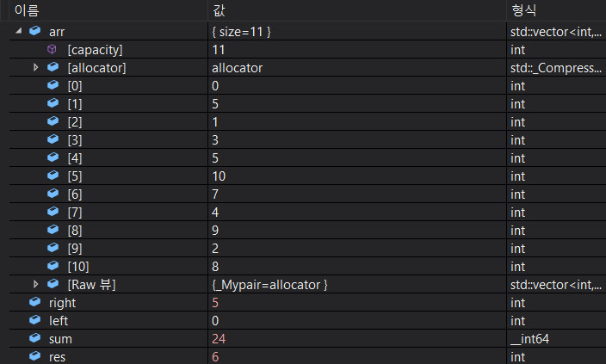This screenshot has height=364, width=606.
Task: Click the icon next to [Raw 뷰]
Action: coord(53,285)
